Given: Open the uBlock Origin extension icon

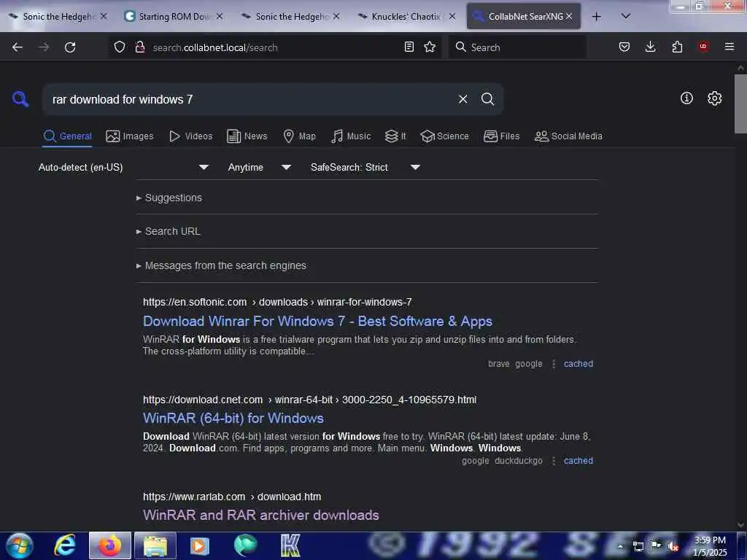Looking at the screenshot, I should click(703, 47).
